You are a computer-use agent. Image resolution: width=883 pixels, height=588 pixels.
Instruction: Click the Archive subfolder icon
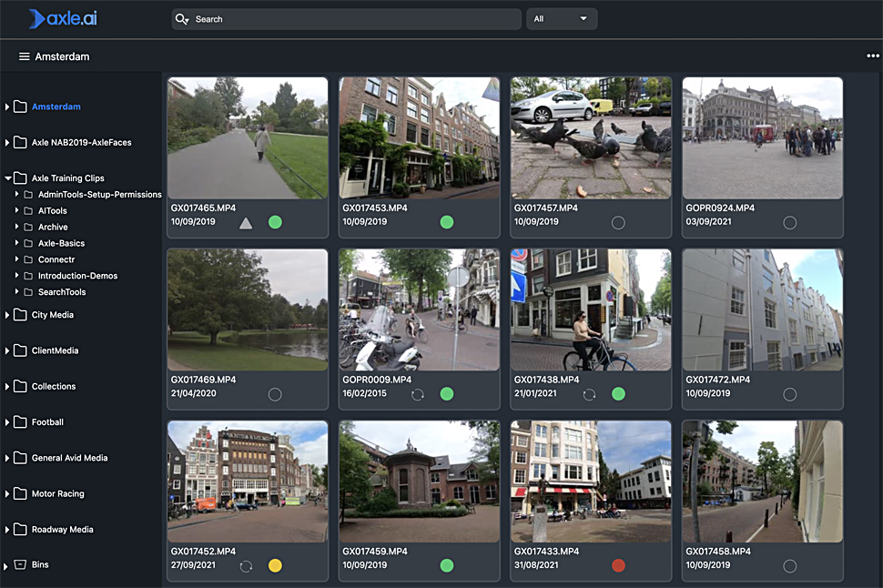point(28,227)
